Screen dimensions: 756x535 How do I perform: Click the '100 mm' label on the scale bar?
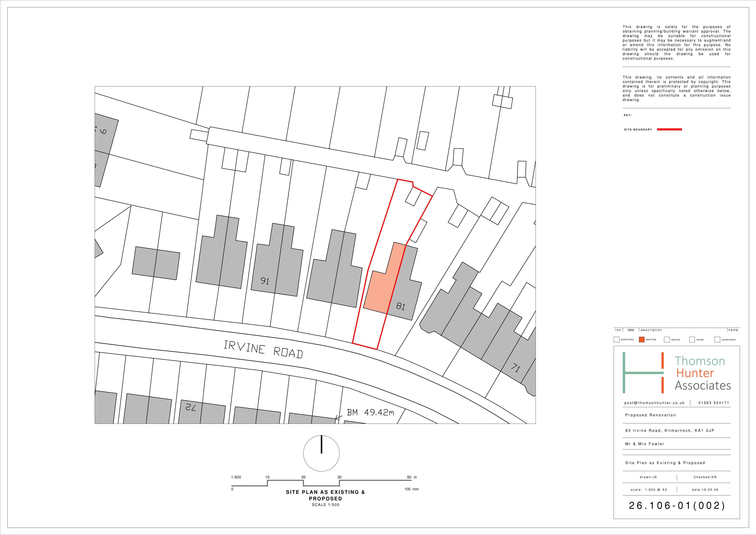(411, 489)
